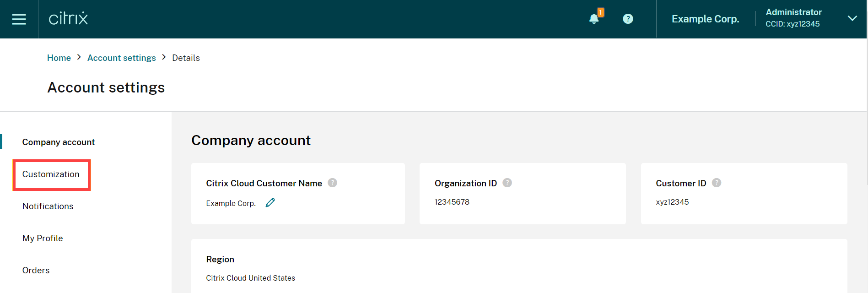The height and width of the screenshot is (293, 868).
Task: Open the Orders section
Action: click(x=36, y=270)
